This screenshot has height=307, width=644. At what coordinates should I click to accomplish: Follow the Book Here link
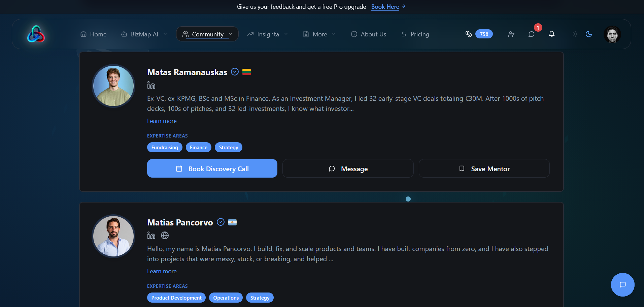388,7
